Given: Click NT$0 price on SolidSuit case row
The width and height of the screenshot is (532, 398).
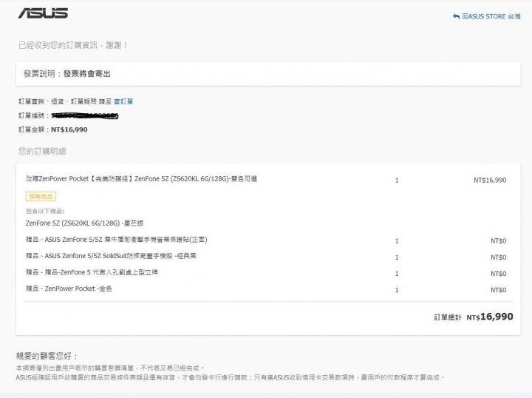Looking at the screenshot, I should (499, 257).
